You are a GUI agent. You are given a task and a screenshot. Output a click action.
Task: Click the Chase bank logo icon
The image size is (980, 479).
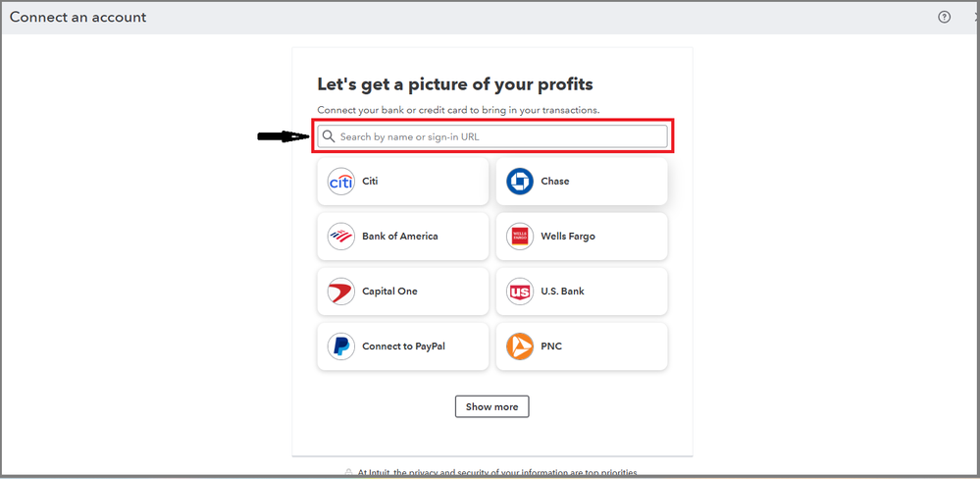[520, 182]
